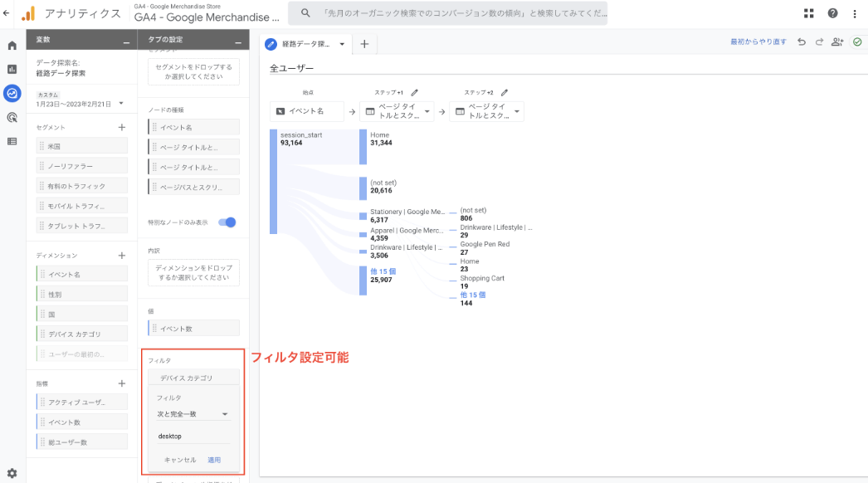The height and width of the screenshot is (483, 868).
Task: Open the Reports bar chart icon
Action: click(12, 69)
